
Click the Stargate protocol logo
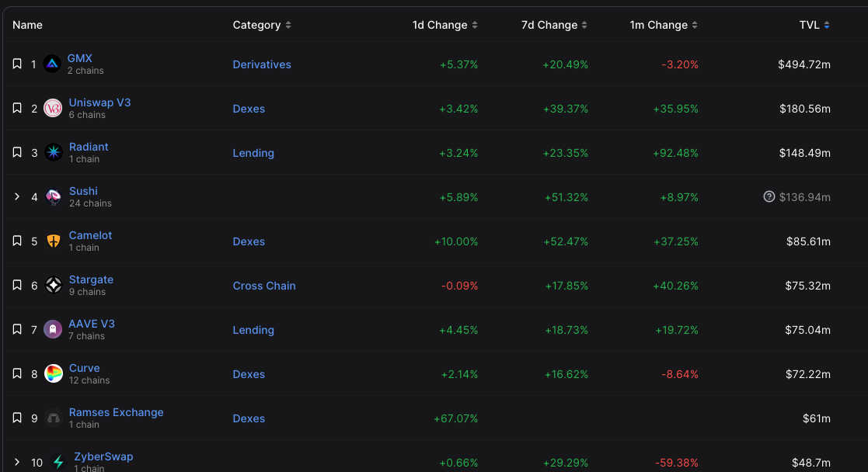point(53,286)
